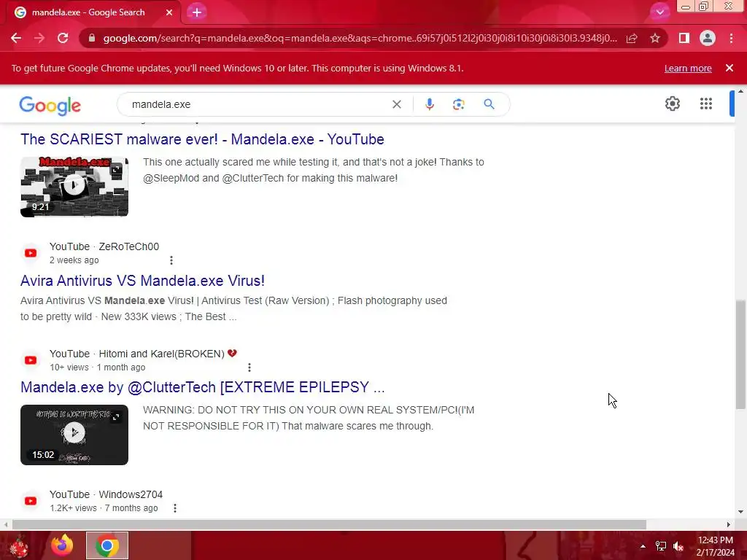Dismiss the Windows 10 update banner

[x=729, y=68]
